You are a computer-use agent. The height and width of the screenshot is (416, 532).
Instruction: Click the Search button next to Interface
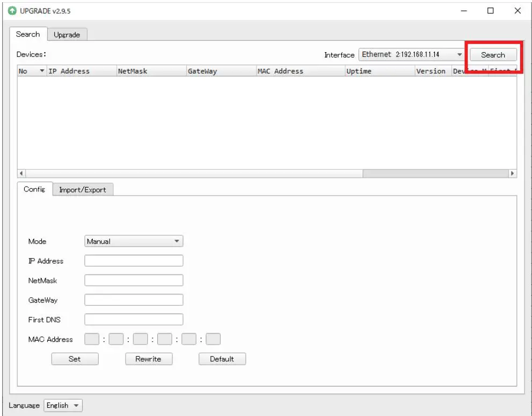[493, 55]
